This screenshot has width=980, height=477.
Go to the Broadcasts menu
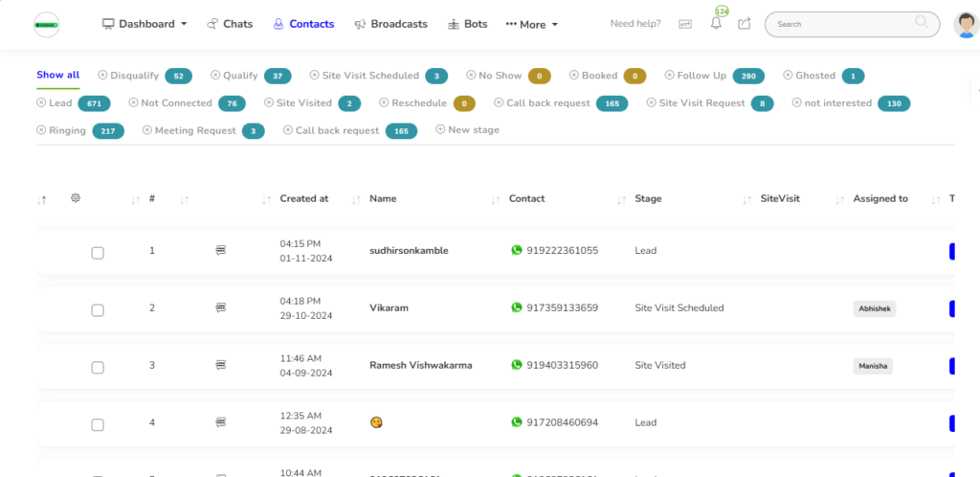point(390,24)
